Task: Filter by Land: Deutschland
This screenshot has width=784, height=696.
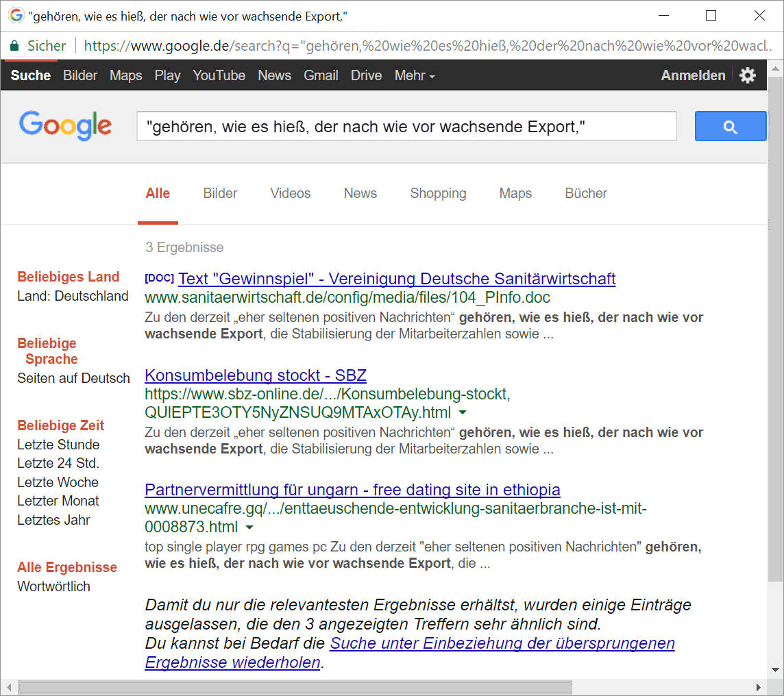Action: [73, 296]
